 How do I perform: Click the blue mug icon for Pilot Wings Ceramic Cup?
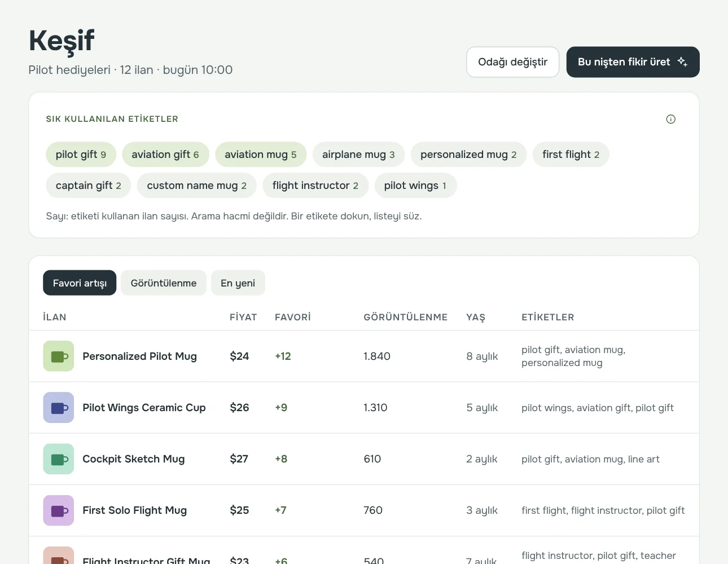(59, 407)
